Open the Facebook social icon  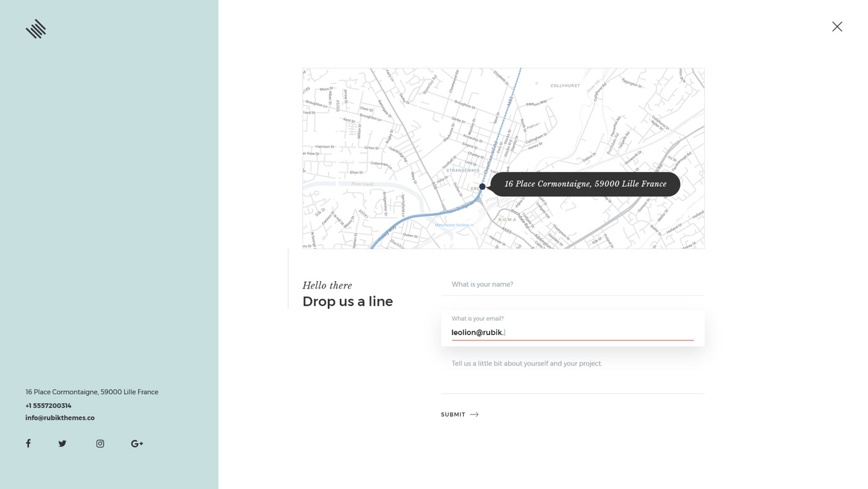[x=28, y=443]
